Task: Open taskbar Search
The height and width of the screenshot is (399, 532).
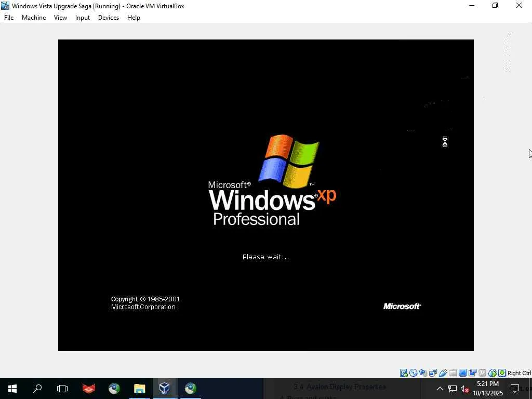Action: pyautogui.click(x=37, y=389)
